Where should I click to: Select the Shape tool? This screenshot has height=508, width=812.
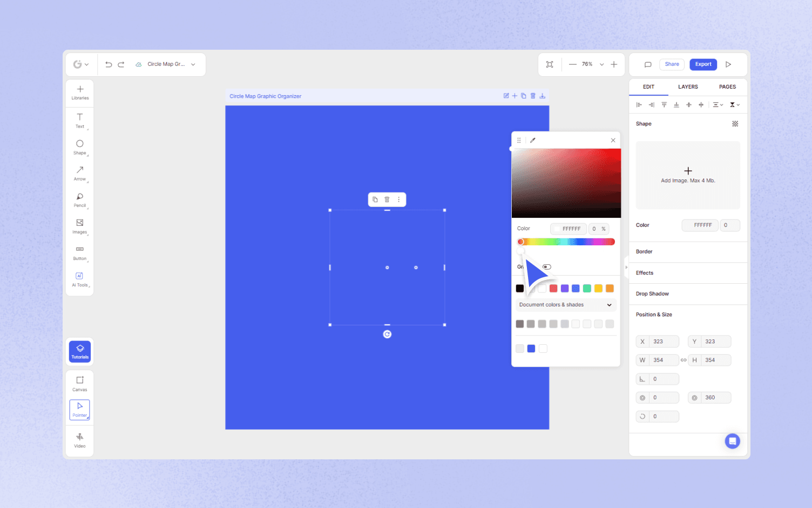pyautogui.click(x=79, y=146)
